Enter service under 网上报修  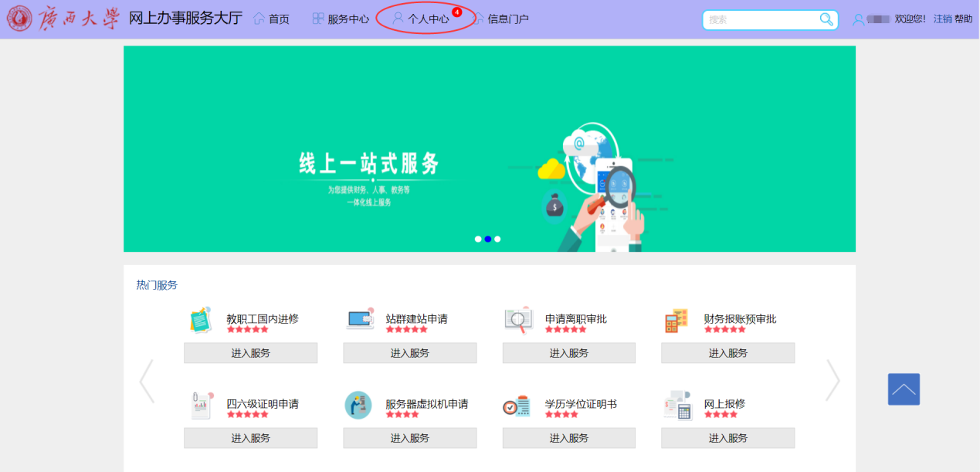click(727, 438)
